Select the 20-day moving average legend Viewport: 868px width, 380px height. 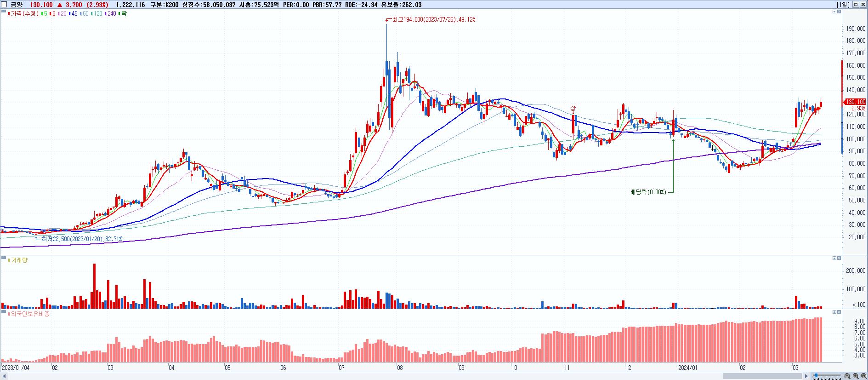click(62, 14)
